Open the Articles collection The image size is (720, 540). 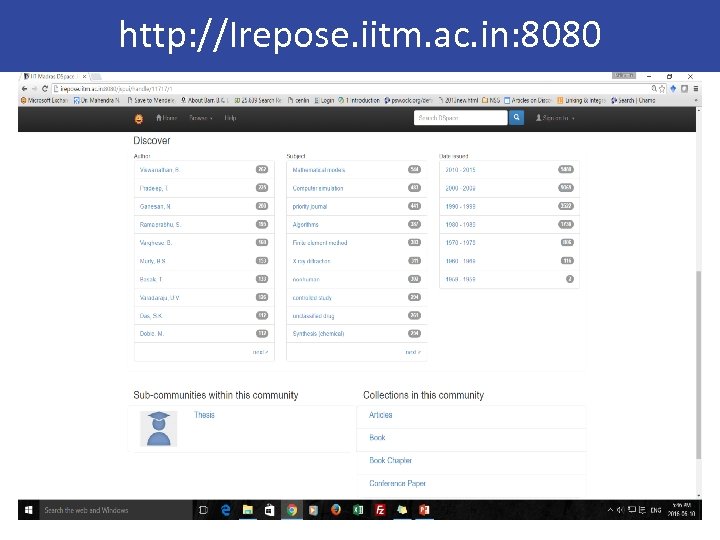381,415
